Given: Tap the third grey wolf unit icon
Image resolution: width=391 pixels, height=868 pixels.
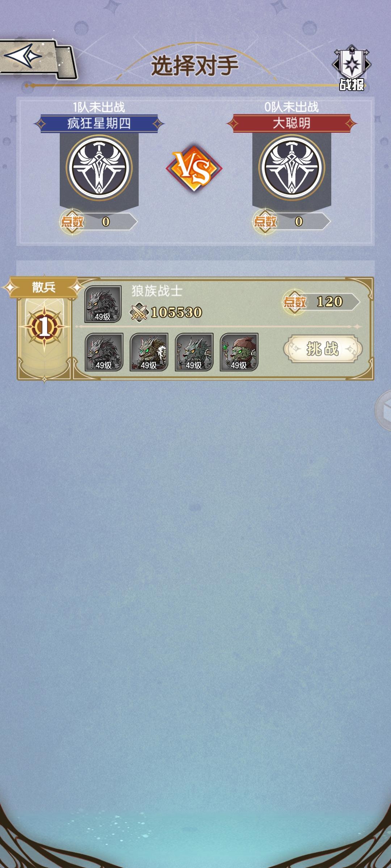Looking at the screenshot, I should click(x=194, y=352).
